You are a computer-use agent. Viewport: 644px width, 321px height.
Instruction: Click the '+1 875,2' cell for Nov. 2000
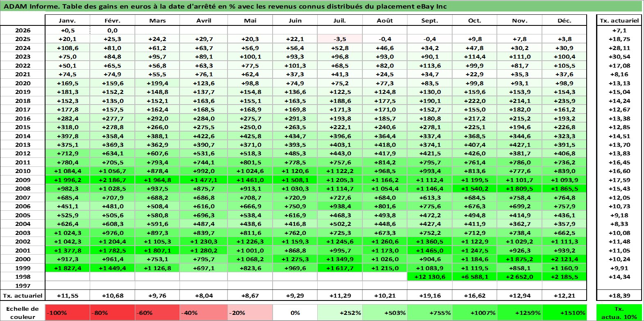pos(519,259)
